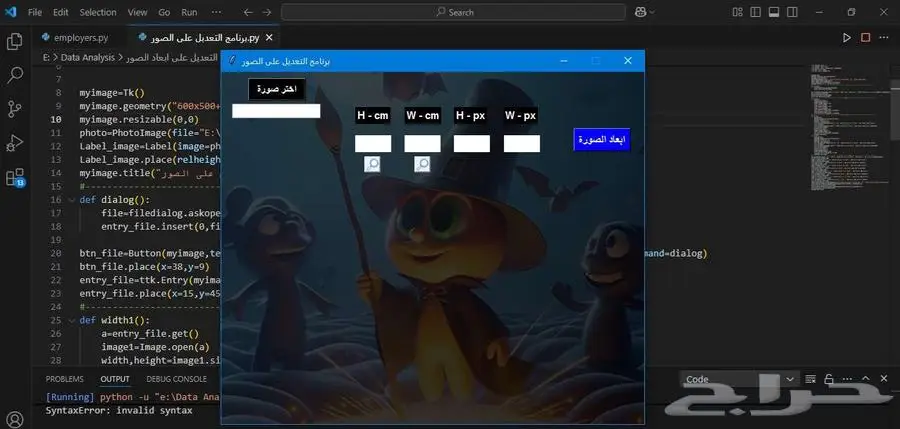Click the اختر صورة button
The width and height of the screenshot is (900, 429).
pyautogui.click(x=277, y=89)
